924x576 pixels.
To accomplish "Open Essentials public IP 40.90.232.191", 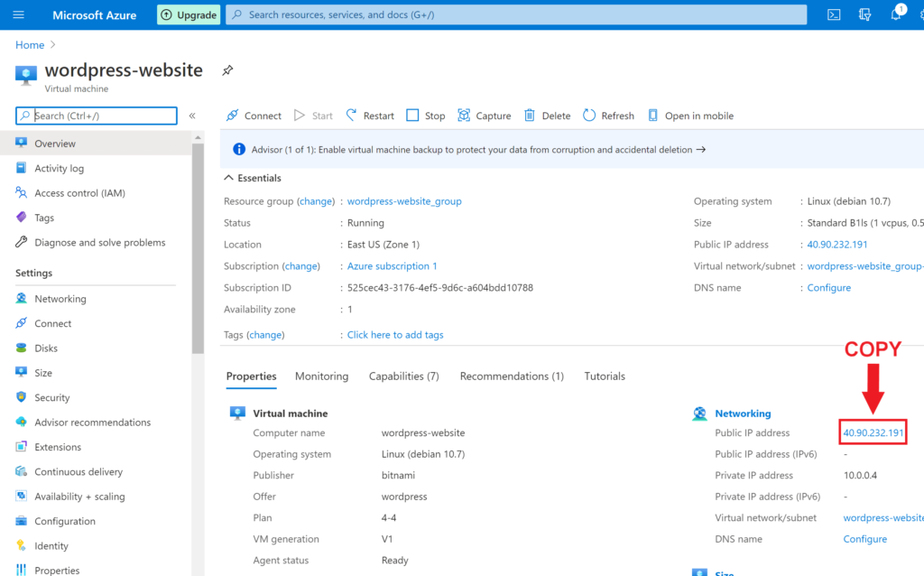I will pos(836,244).
